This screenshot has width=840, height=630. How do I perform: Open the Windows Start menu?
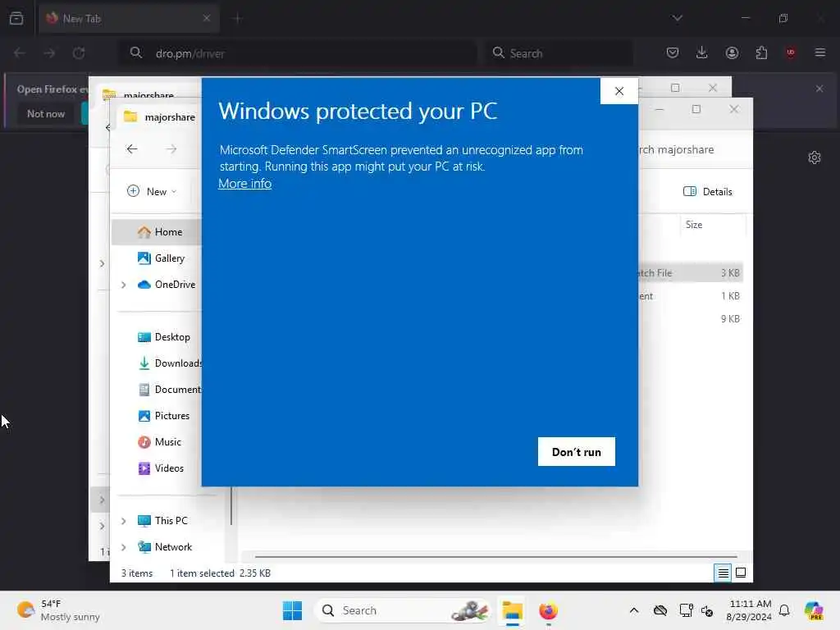[x=292, y=610]
